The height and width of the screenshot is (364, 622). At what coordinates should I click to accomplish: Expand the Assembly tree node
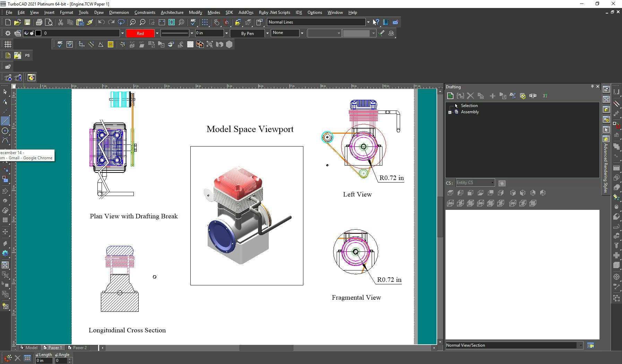450,112
